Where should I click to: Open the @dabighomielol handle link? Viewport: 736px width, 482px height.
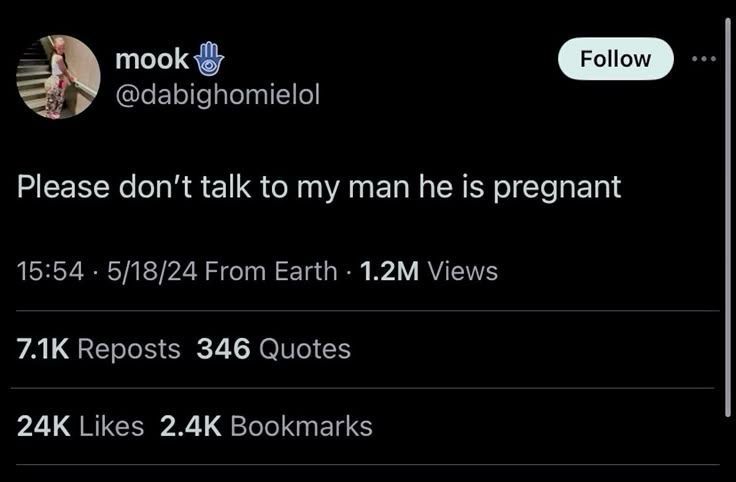click(217, 95)
